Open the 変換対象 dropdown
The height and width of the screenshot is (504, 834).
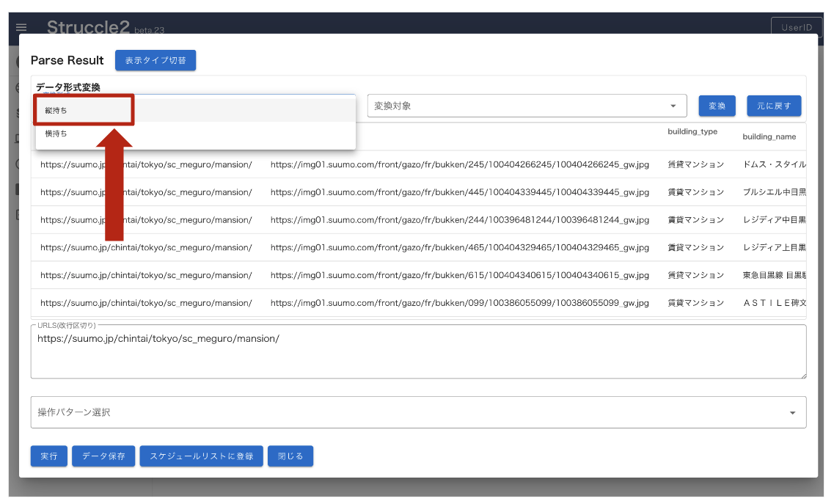click(x=513, y=105)
